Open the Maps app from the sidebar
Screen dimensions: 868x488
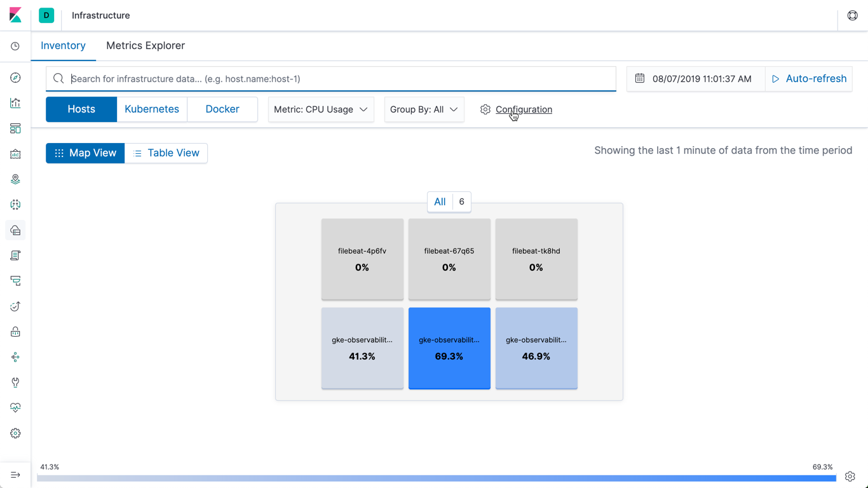(15, 179)
